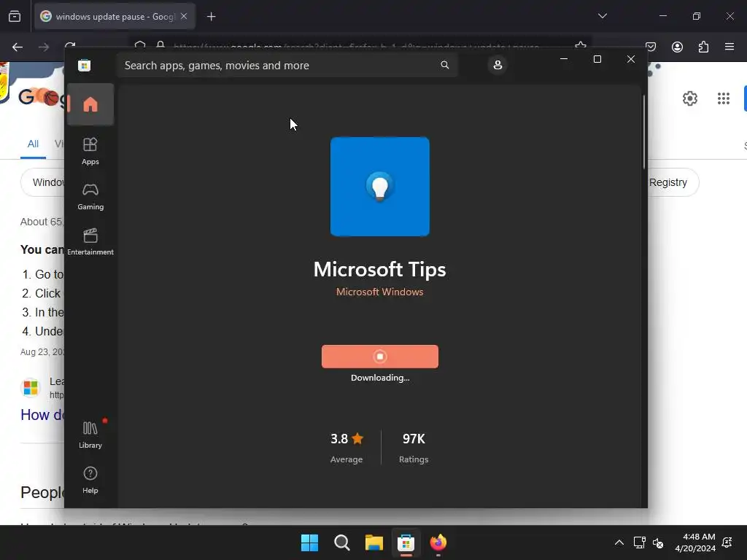Open Firefox account icon
Viewport: 747px width, 560px height.
(x=677, y=47)
